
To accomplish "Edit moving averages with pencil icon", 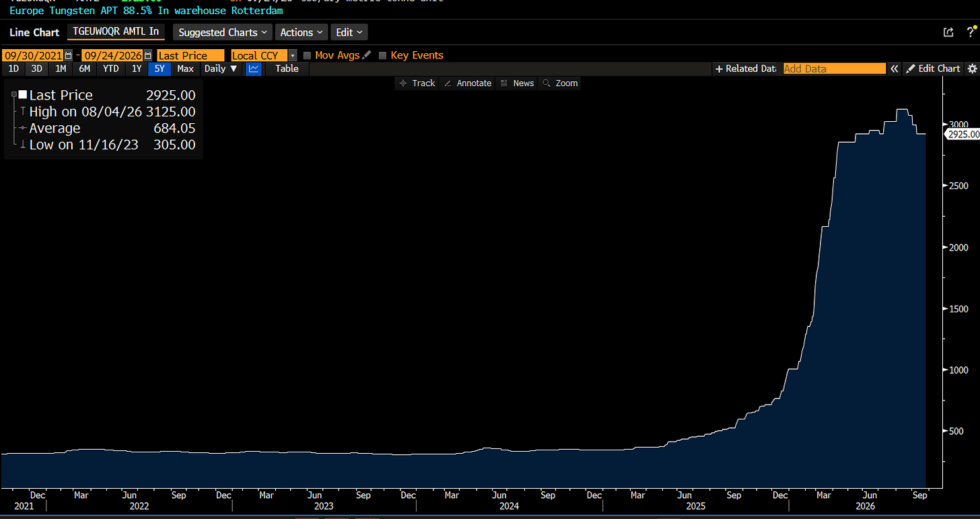I will pos(366,55).
